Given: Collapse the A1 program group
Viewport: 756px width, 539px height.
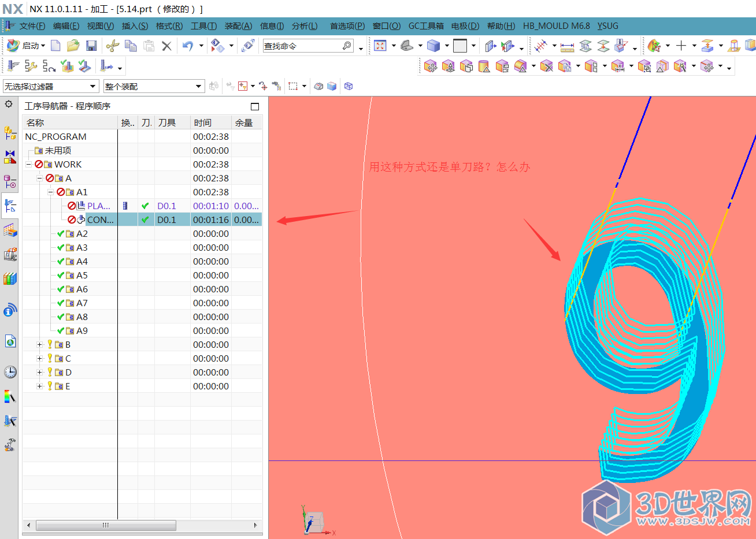Looking at the screenshot, I should (51, 192).
